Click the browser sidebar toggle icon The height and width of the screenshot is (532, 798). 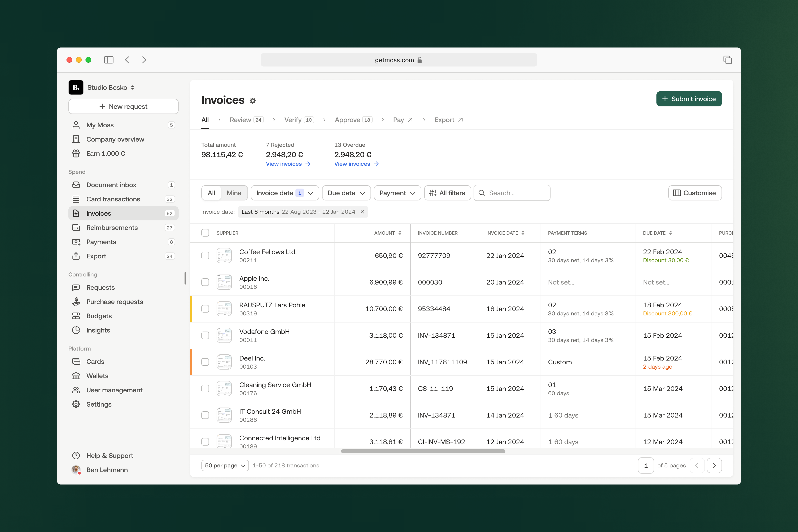pos(109,60)
